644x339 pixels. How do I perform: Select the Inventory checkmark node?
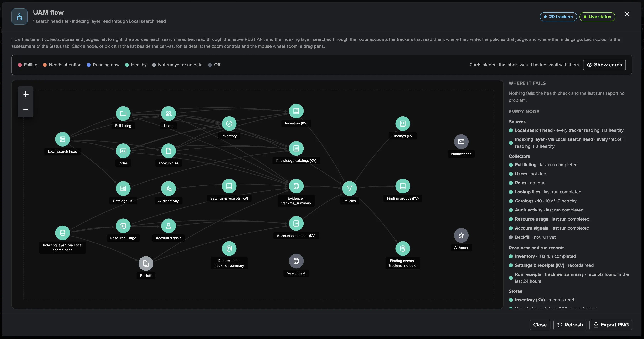229,124
